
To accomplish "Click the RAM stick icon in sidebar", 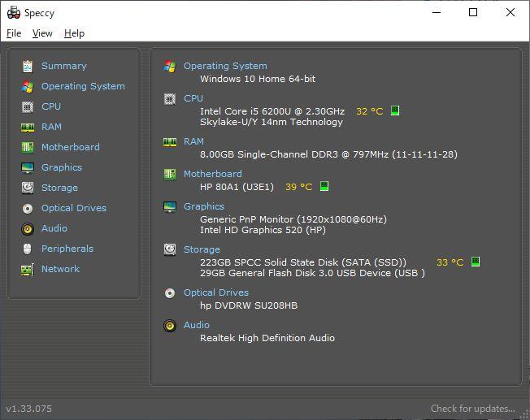I will tap(28, 128).
